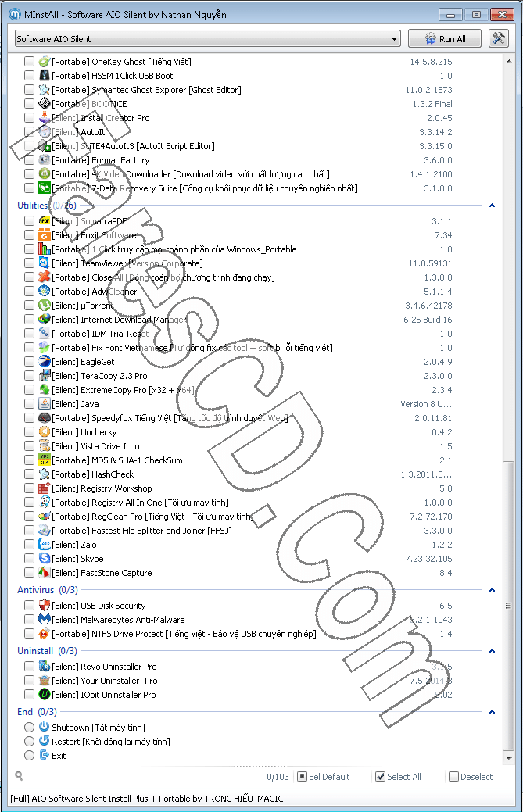Click the scrollbar down arrow
The height and width of the screenshot is (812, 523).
pyautogui.click(x=508, y=759)
